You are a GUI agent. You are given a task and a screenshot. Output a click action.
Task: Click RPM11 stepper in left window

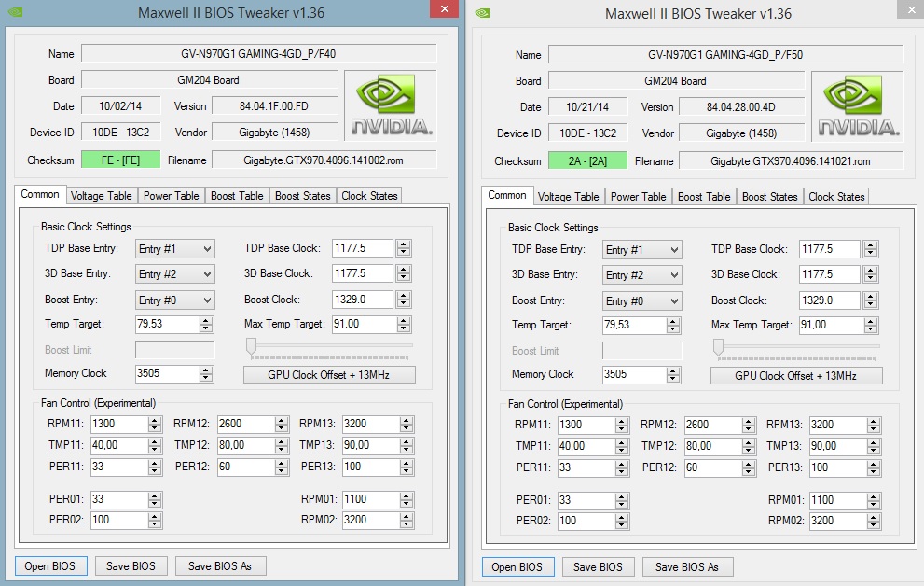(x=155, y=424)
